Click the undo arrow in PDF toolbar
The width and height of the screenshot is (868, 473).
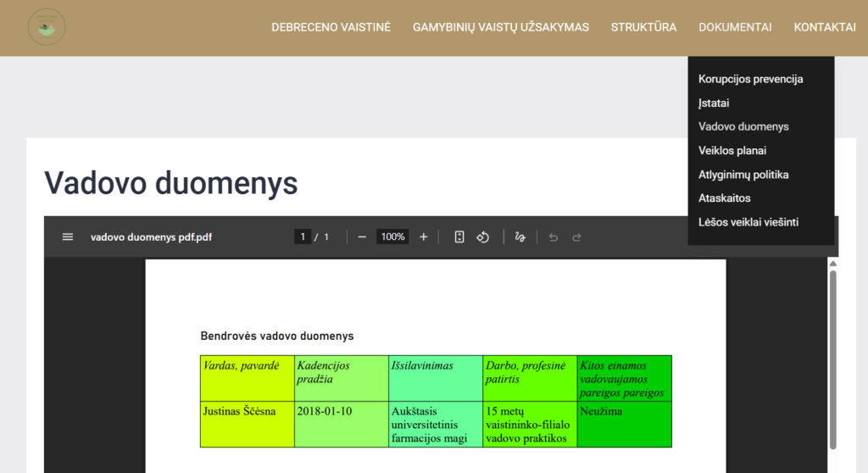[554, 237]
